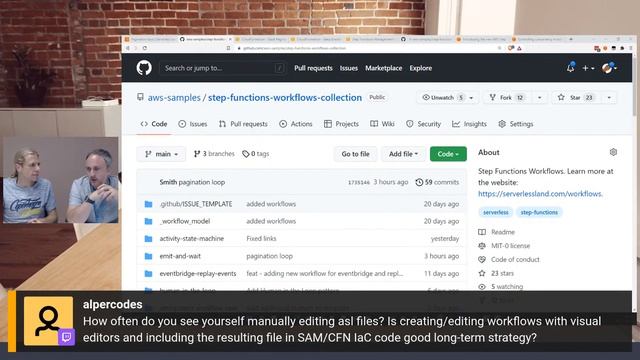Focus the Search or jump to field
The image size is (640, 360).
(222, 68)
